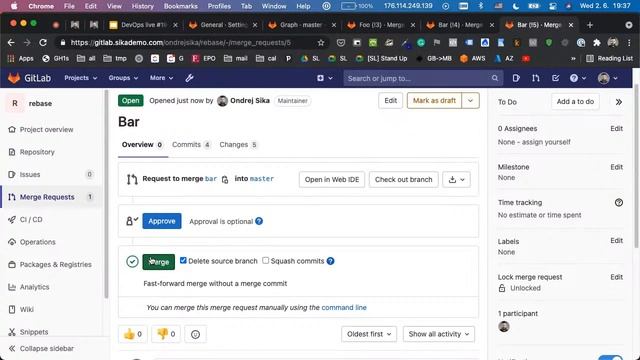Bookmark this page with the star icon
The width and height of the screenshot is (640, 360).
(x=321, y=42)
